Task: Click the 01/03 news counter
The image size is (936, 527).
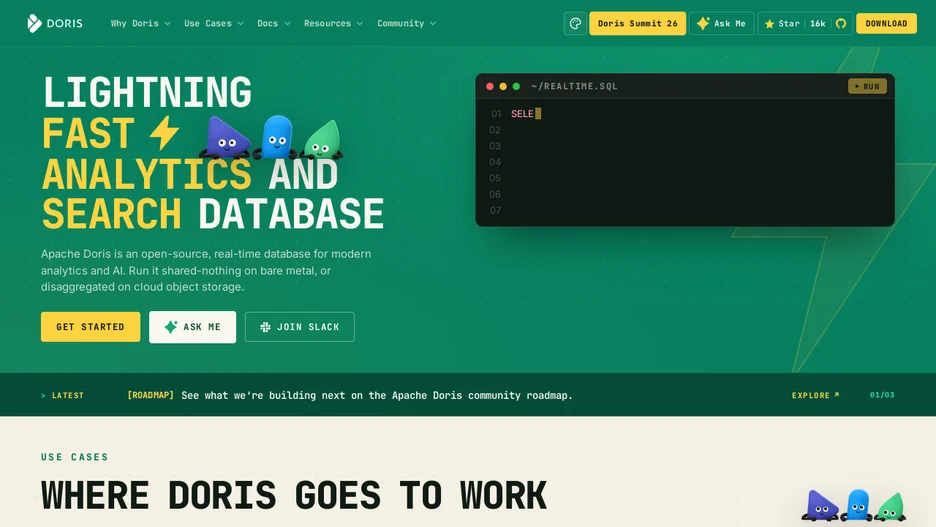Action: point(882,395)
